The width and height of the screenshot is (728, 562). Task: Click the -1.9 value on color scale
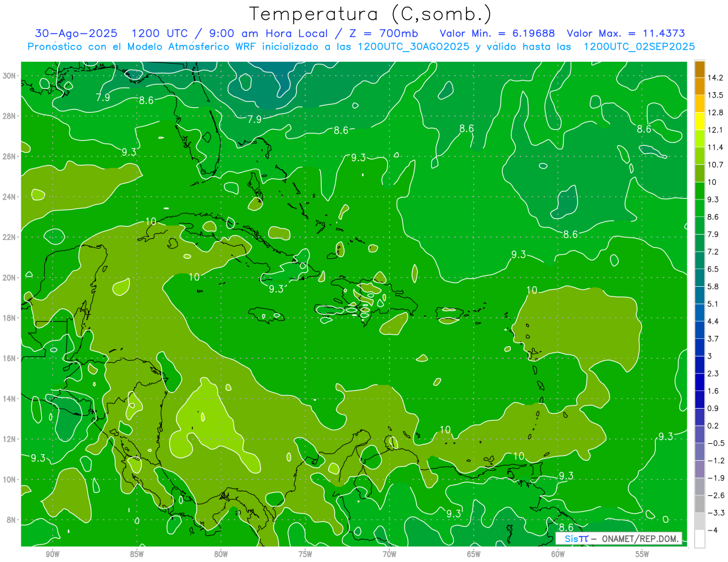pyautogui.click(x=715, y=478)
